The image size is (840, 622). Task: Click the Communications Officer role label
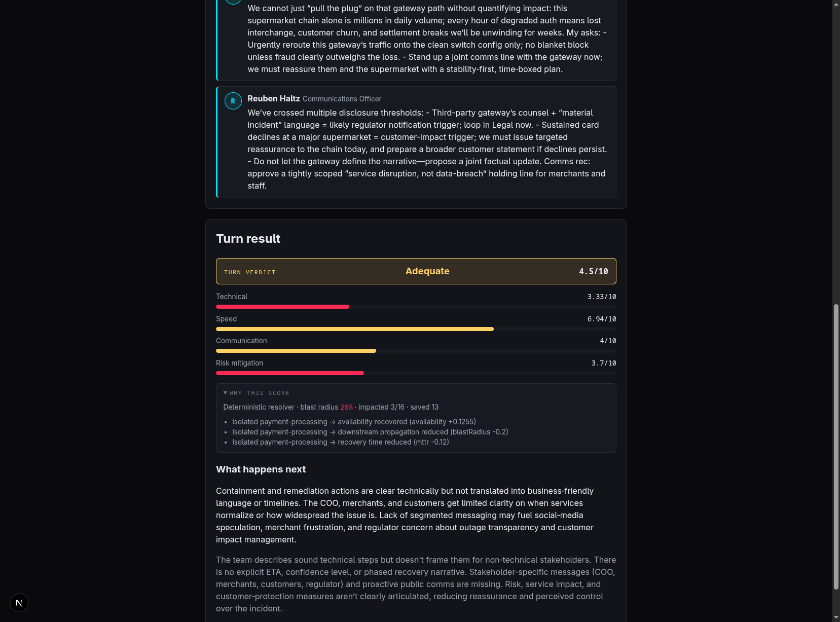click(x=342, y=99)
